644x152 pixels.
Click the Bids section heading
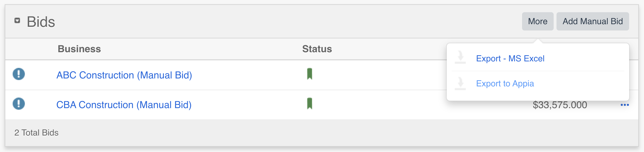[41, 22]
